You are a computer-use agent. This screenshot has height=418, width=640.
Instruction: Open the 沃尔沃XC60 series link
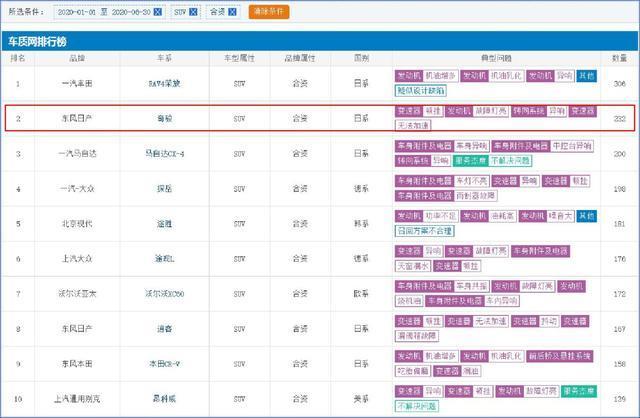[x=164, y=293]
